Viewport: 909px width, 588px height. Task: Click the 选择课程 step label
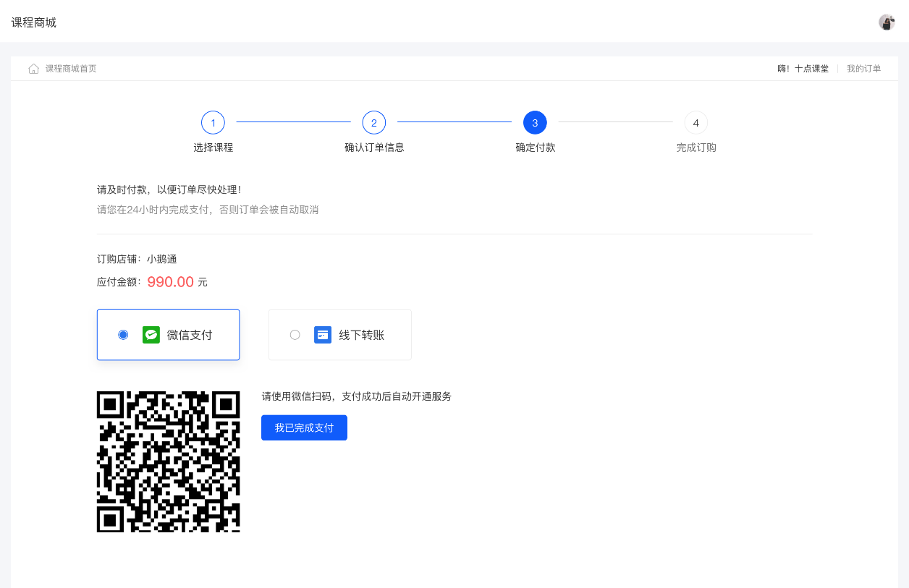[213, 148]
